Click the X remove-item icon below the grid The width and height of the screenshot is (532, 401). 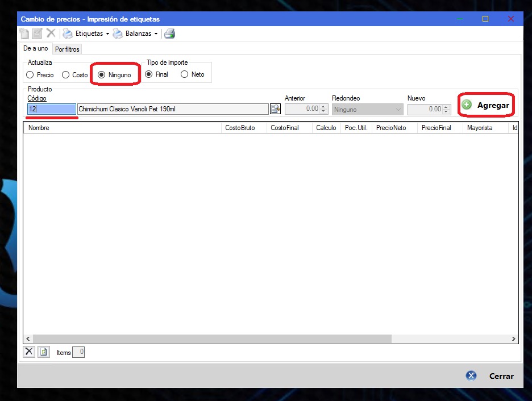pos(29,352)
